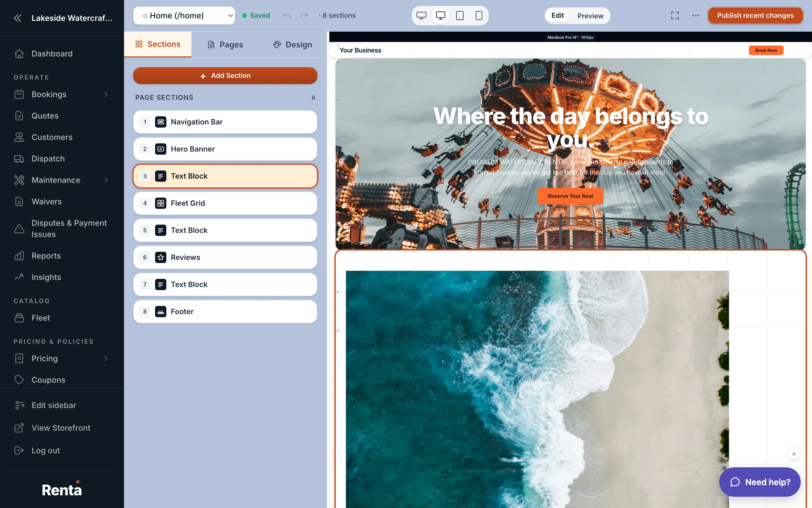Click the undo arrow icon

pos(287,16)
